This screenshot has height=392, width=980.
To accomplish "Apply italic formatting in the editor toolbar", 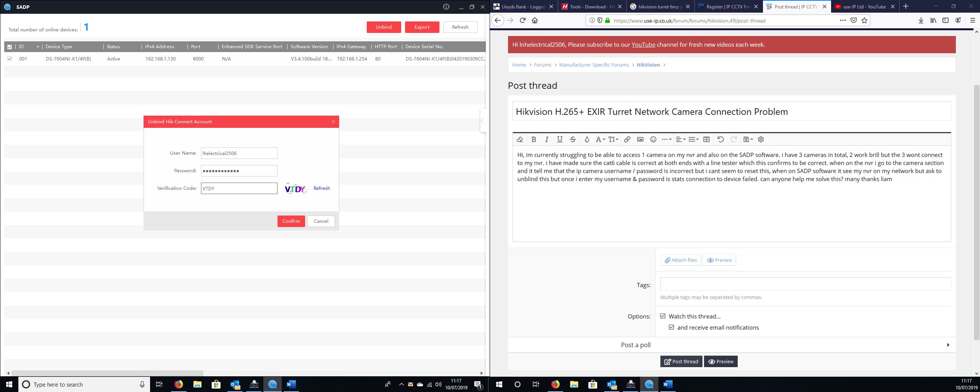I will point(547,139).
